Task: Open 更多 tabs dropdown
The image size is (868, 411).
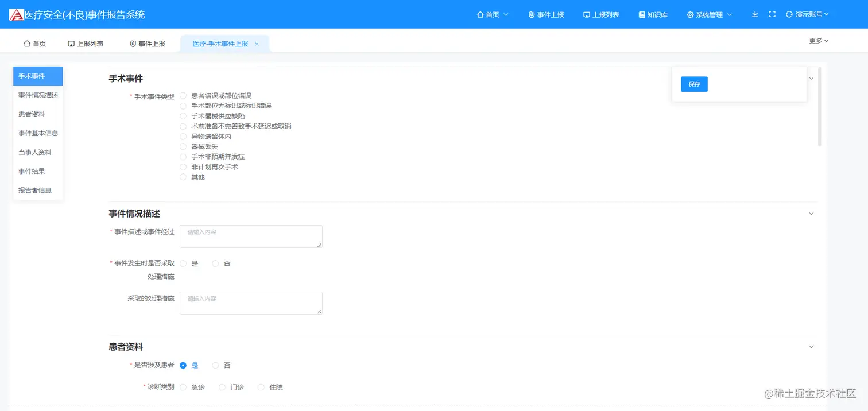Action: click(x=819, y=41)
